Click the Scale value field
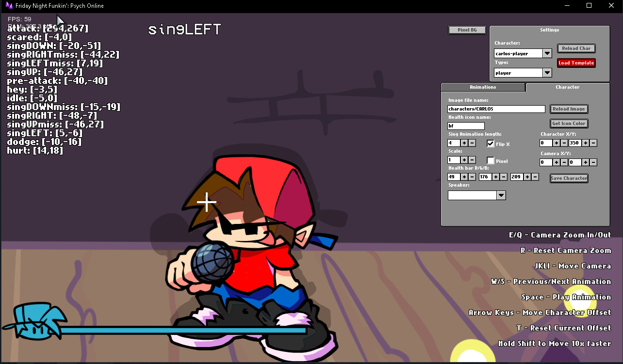This screenshot has width=623, height=364. tap(454, 160)
